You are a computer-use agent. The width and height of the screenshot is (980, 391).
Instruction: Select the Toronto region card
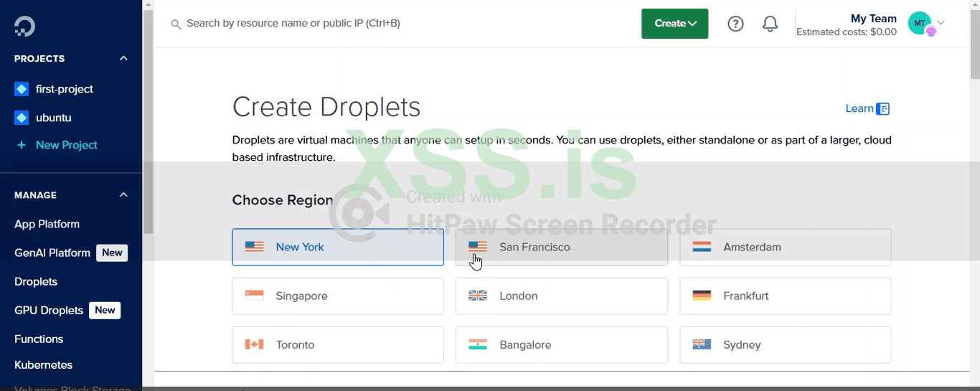click(x=338, y=344)
